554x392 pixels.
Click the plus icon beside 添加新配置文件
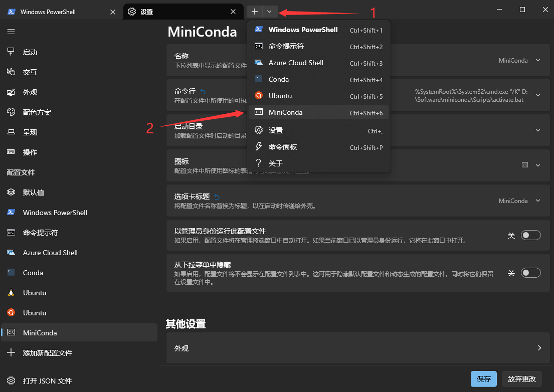tap(11, 352)
